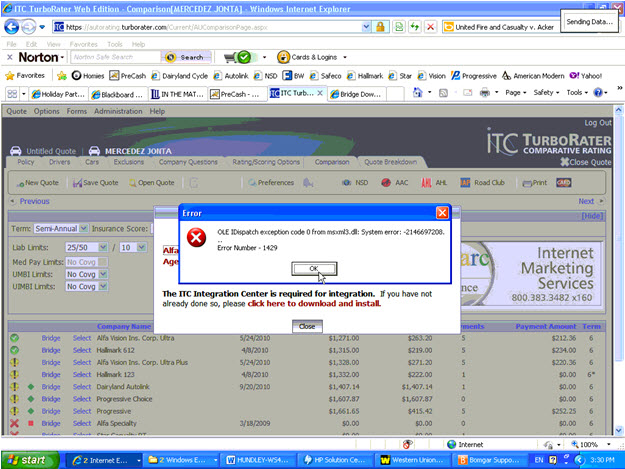This screenshot has width=625, height=469.
Task: Open Norton Cards & Logins menu
Action: pyautogui.click(x=311, y=57)
